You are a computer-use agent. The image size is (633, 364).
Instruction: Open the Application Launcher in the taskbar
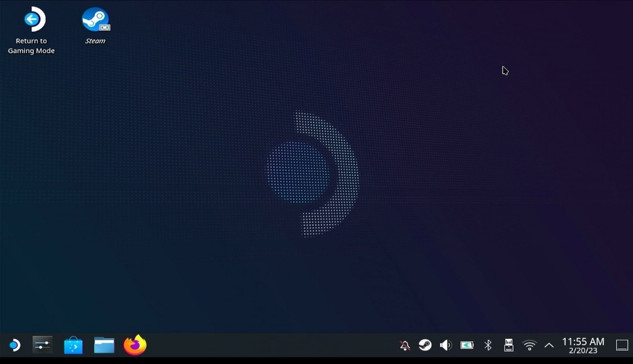(x=14, y=346)
